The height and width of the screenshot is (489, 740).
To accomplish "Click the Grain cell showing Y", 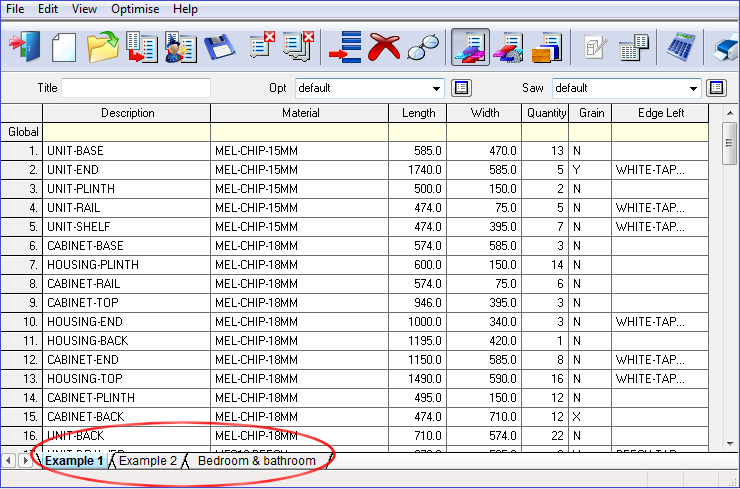I will [591, 170].
